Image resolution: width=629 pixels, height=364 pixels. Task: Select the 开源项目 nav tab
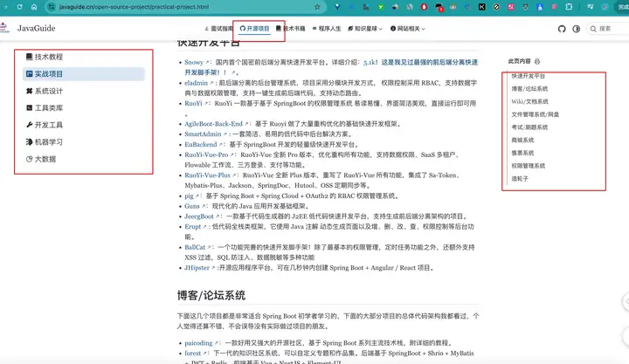point(254,29)
